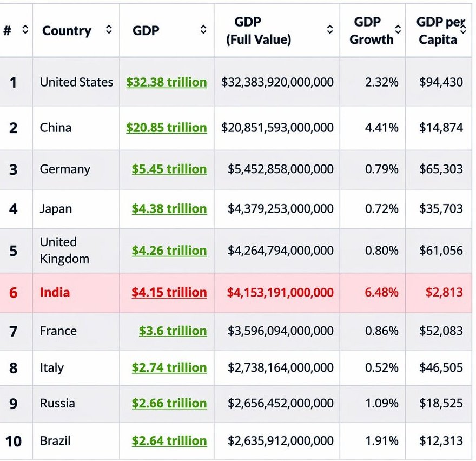Open France $3.6 trillion link
Screen dimensions: 476x461
click(173, 331)
